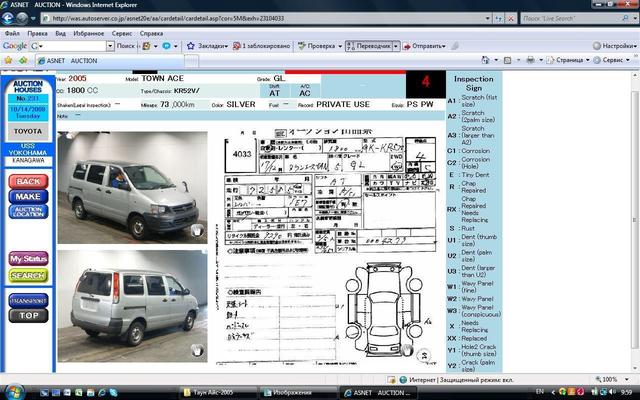Toggle the Переводчик translator button
The height and width of the screenshot is (400, 640).
pyautogui.click(x=369, y=46)
